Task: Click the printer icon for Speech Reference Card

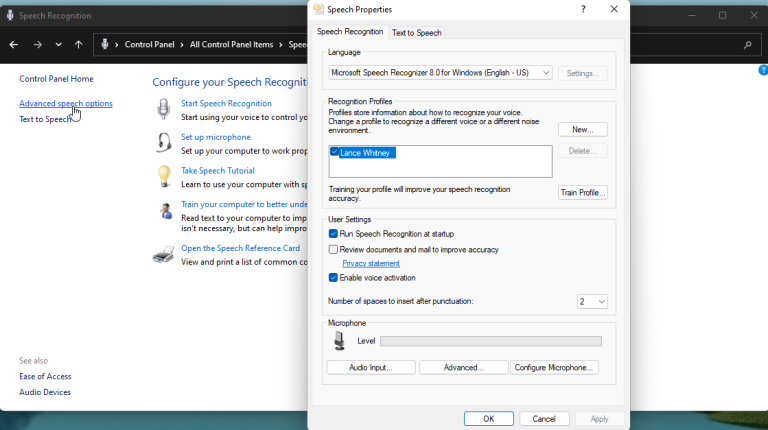Action: (x=164, y=255)
